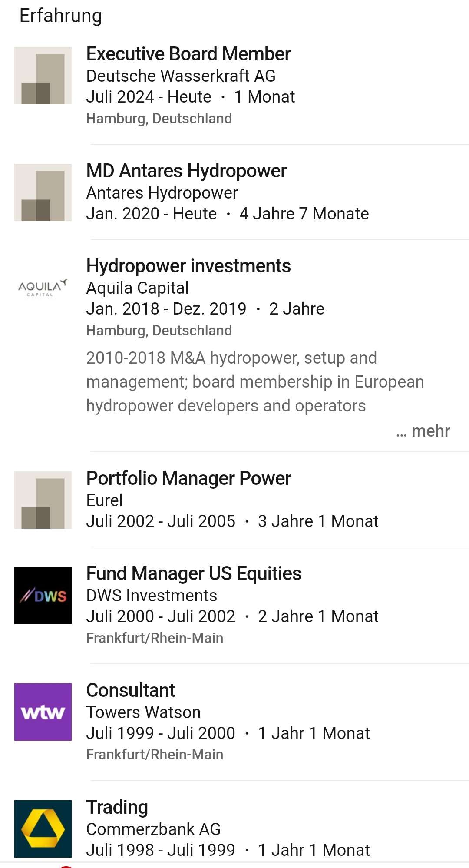Viewport: 469px width, 868px height.
Task: Open the Deutsche Wasserkraft AG company logo
Action: coord(43,76)
